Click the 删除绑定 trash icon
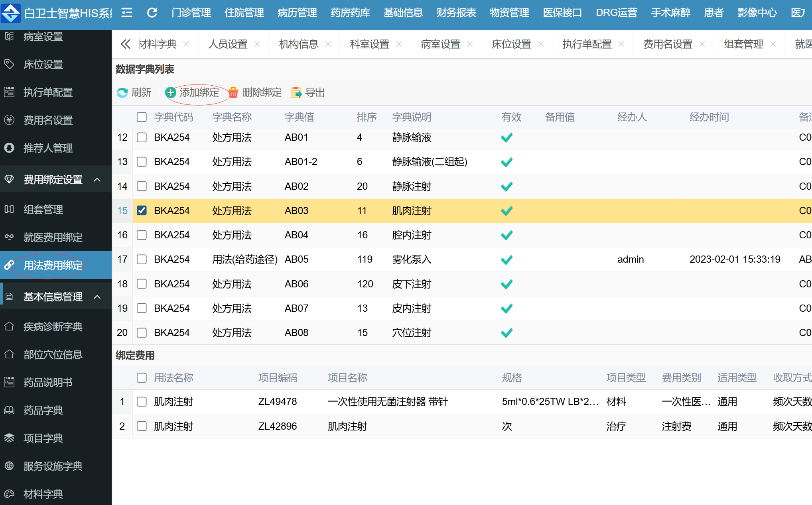 click(x=233, y=92)
